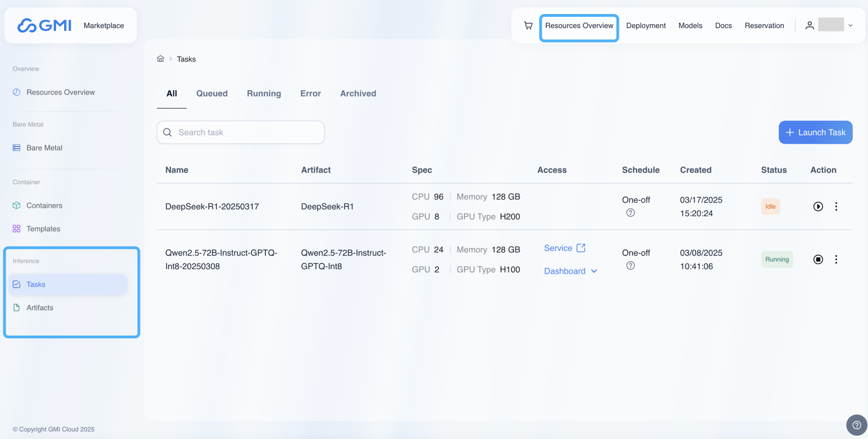Open Artifacts in the sidebar
This screenshot has width=868, height=439.
(40, 307)
